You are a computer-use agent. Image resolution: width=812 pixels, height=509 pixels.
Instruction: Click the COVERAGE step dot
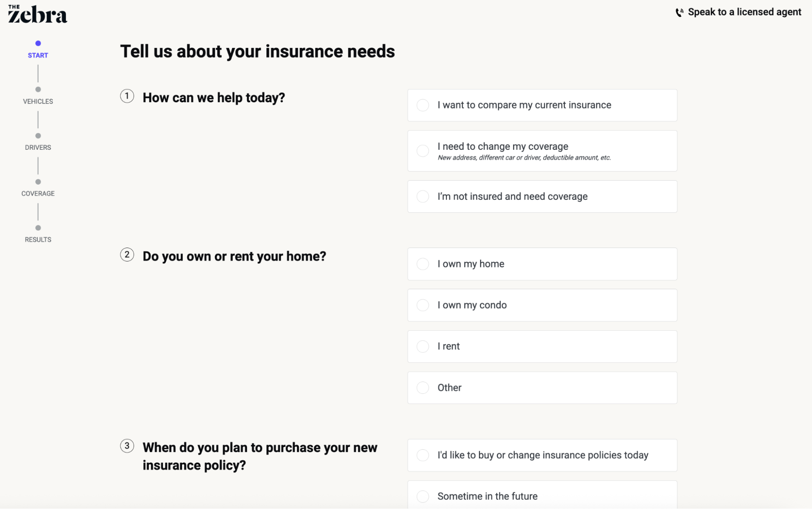(x=38, y=182)
